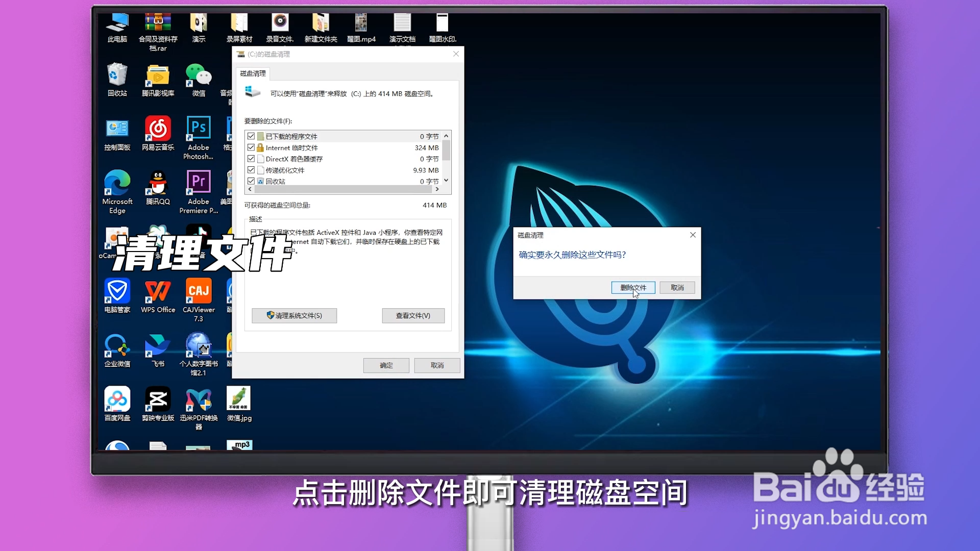Close the 磁盘清理 confirmation dialog

click(x=693, y=235)
